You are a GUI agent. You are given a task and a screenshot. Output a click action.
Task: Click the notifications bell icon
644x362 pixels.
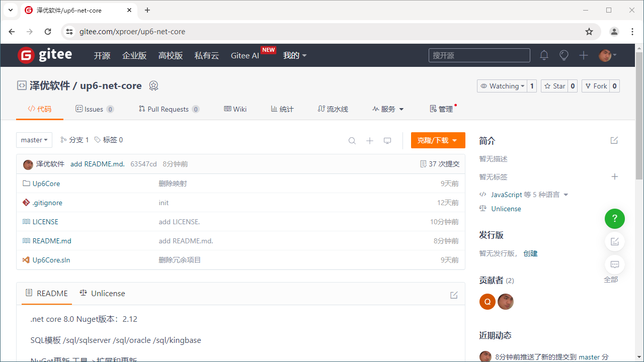click(x=544, y=55)
